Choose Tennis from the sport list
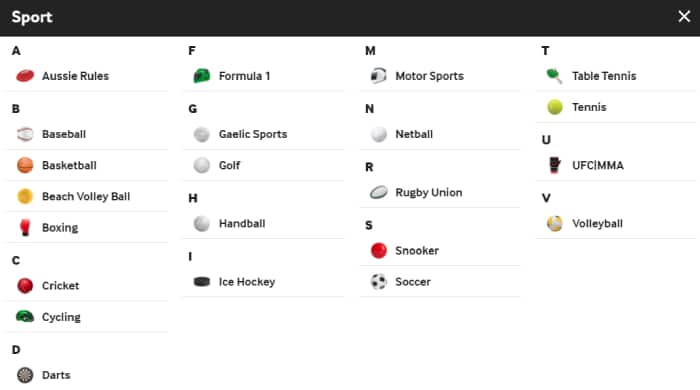Image resolution: width=700 pixels, height=390 pixels. [x=616, y=107]
